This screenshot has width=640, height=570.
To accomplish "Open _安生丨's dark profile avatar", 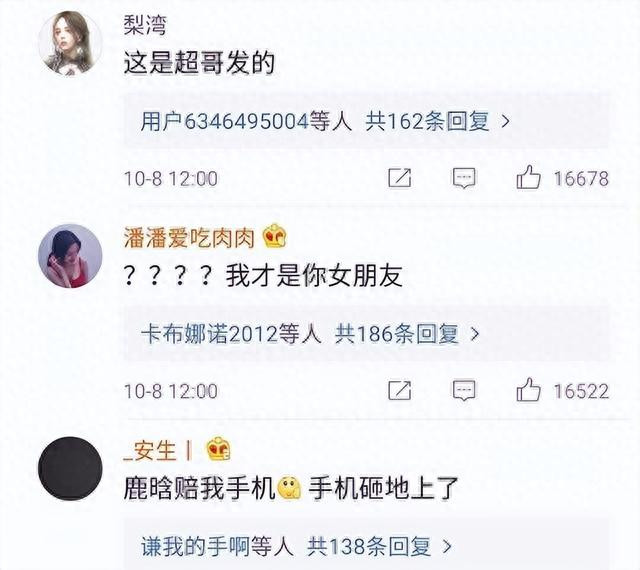I will click(70, 469).
